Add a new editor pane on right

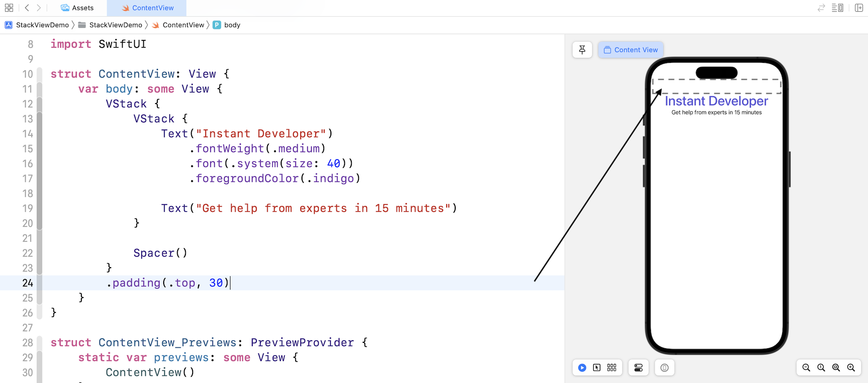[859, 8]
